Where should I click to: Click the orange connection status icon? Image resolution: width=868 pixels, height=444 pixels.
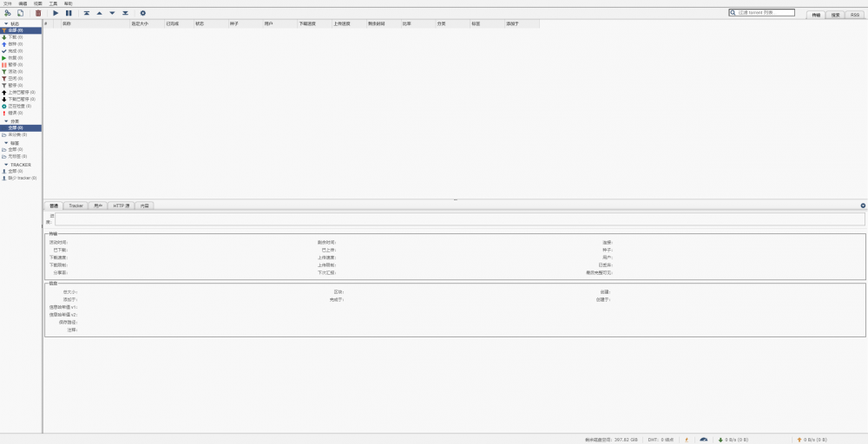[687, 440]
